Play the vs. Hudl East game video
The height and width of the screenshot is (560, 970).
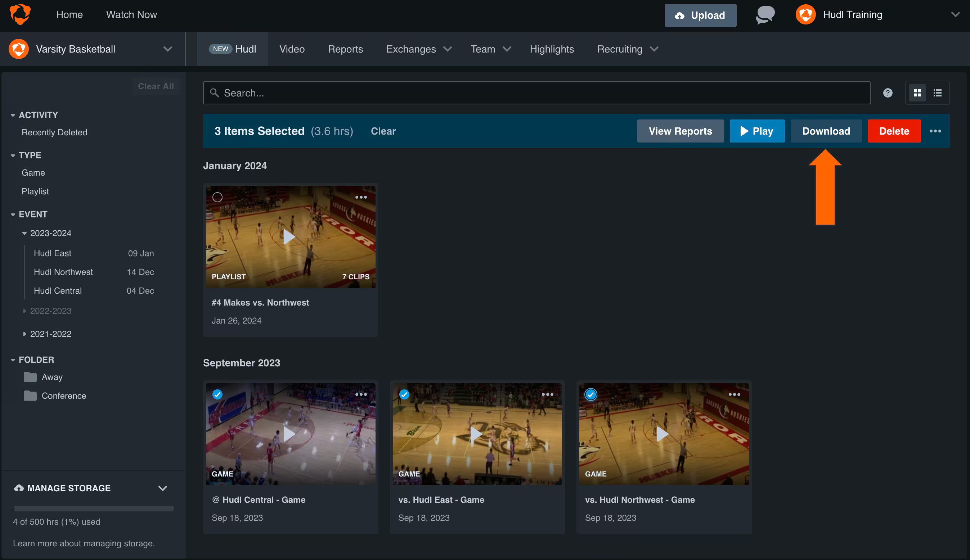(x=476, y=434)
